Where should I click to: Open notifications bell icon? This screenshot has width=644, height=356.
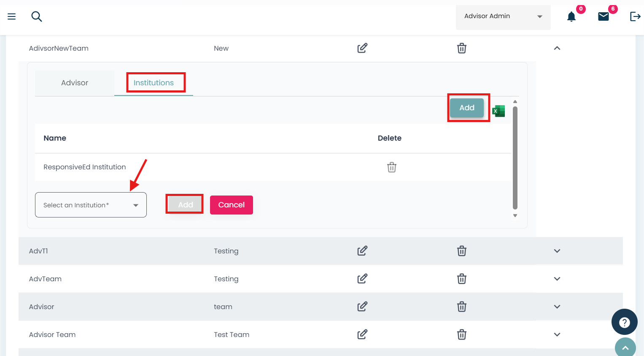pos(571,16)
